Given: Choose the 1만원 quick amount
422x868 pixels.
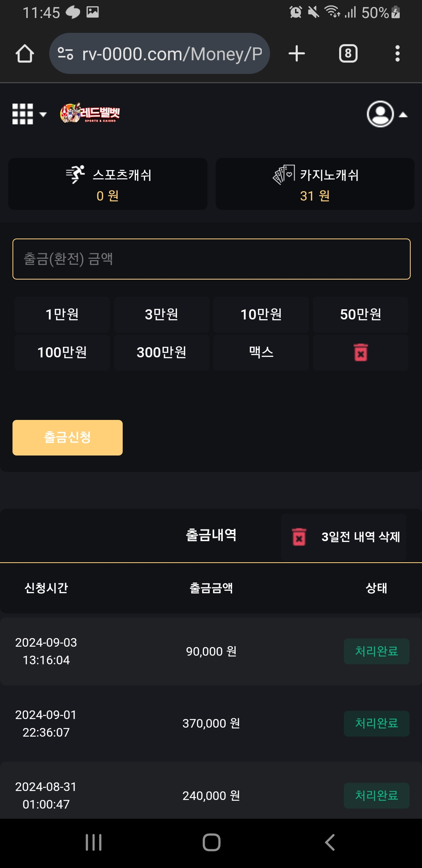Looking at the screenshot, I should [x=62, y=314].
